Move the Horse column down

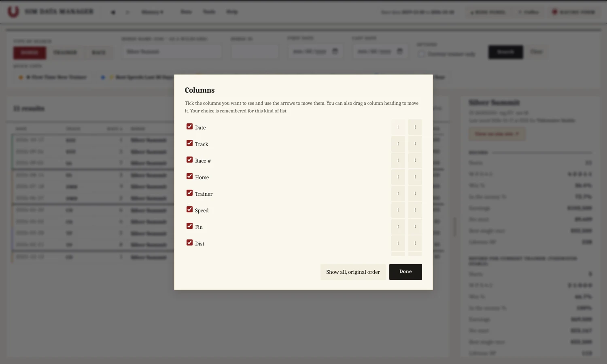coord(415,177)
